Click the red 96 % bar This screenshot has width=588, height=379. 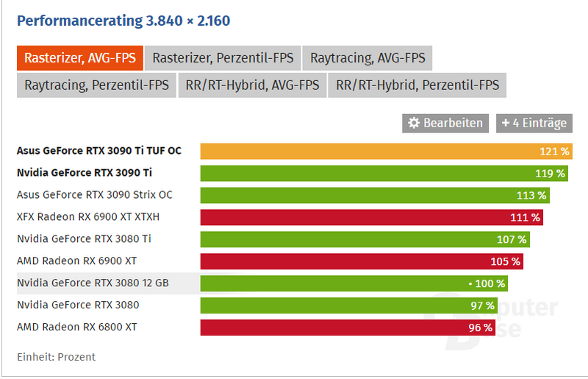[348, 327]
